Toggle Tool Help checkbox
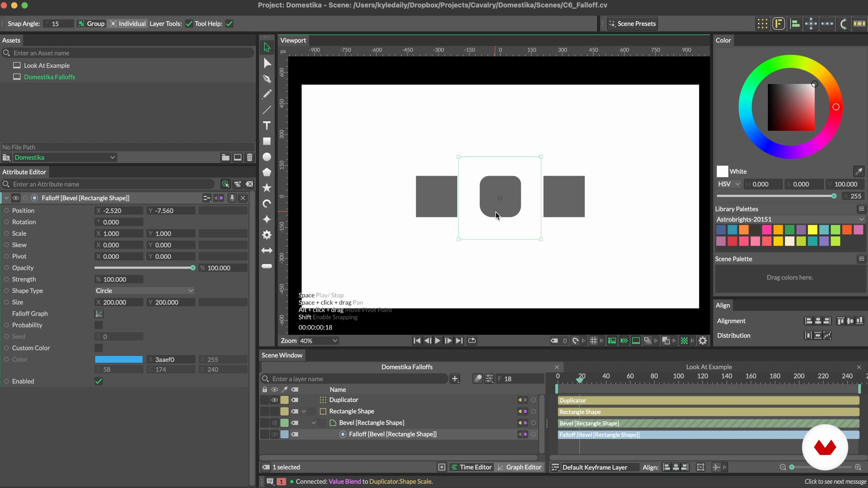 point(229,24)
